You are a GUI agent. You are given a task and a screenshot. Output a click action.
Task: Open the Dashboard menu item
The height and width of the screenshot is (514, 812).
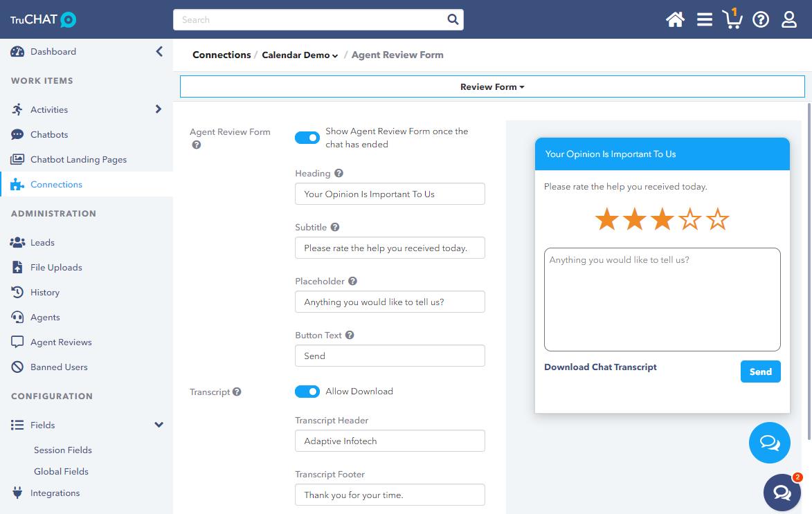click(x=53, y=51)
